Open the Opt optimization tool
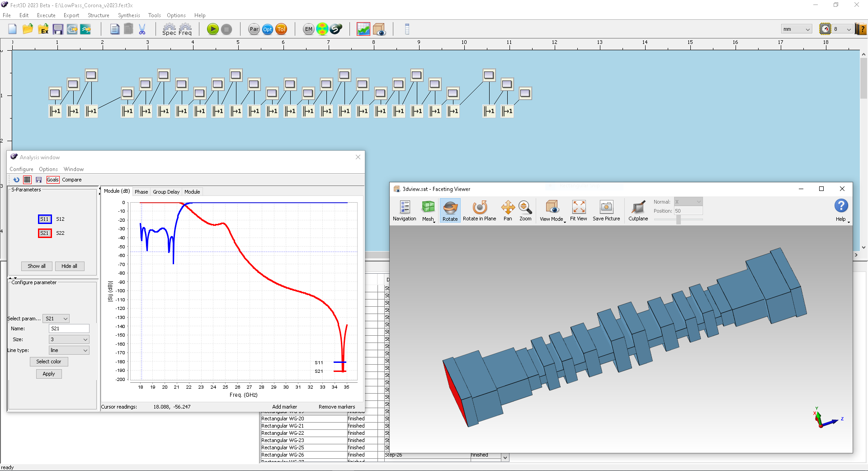Image resolution: width=868 pixels, height=471 pixels. [268, 29]
